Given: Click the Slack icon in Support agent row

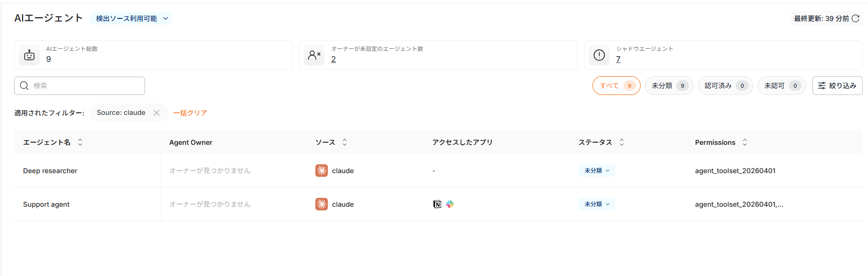Looking at the screenshot, I should point(450,204).
